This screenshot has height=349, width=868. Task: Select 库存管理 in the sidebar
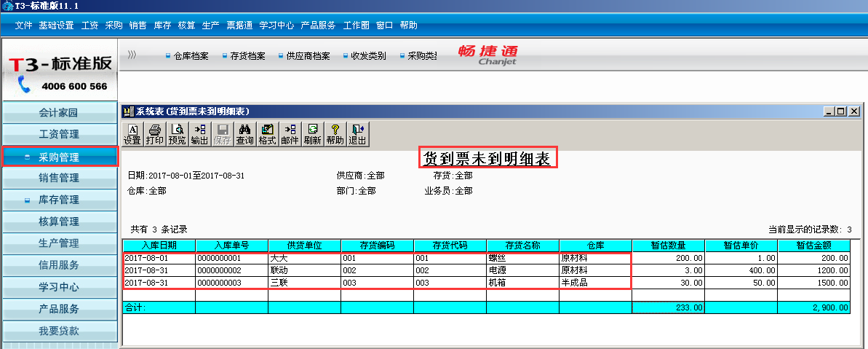60,200
